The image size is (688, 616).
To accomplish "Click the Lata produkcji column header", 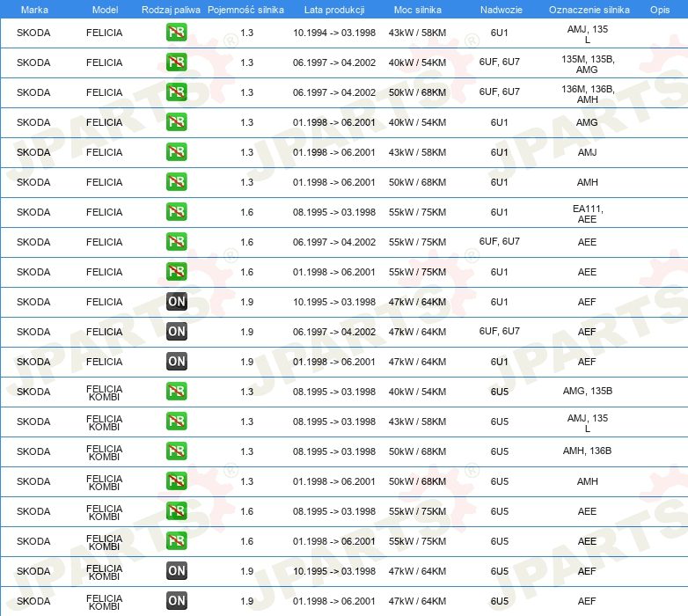I will point(334,10).
